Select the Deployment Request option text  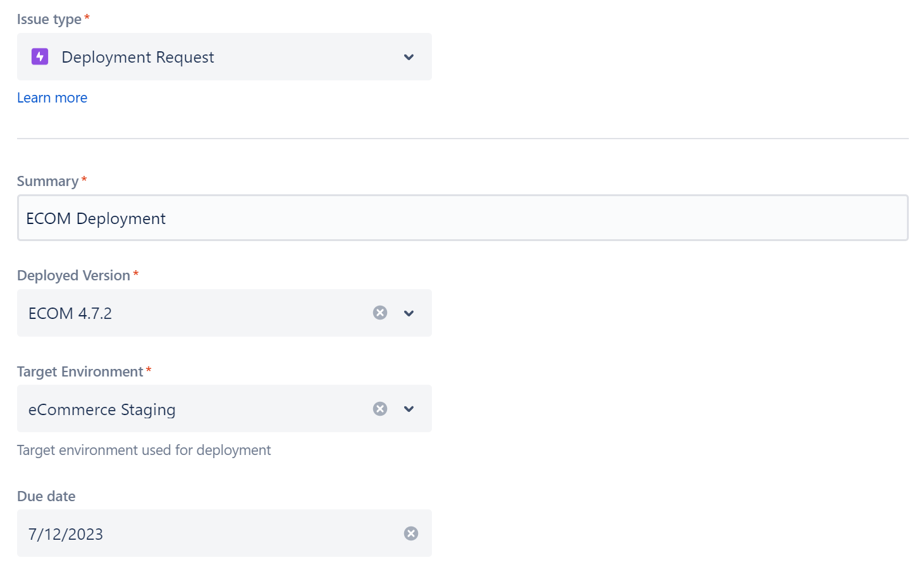(x=138, y=57)
